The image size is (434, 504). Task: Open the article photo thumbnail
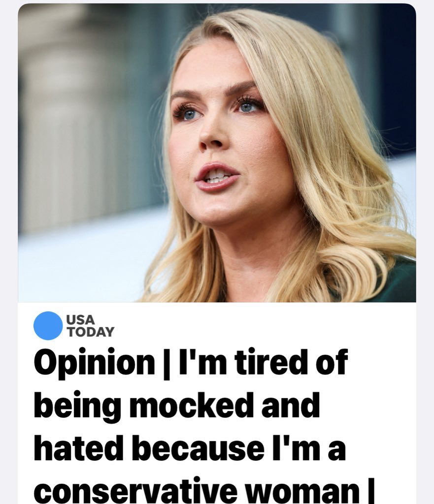pos(217,153)
